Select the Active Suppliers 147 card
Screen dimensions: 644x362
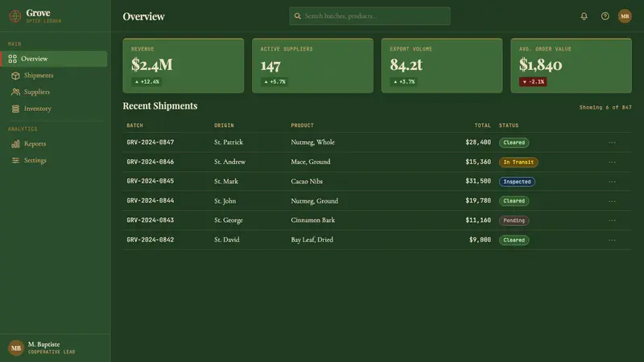(312, 66)
